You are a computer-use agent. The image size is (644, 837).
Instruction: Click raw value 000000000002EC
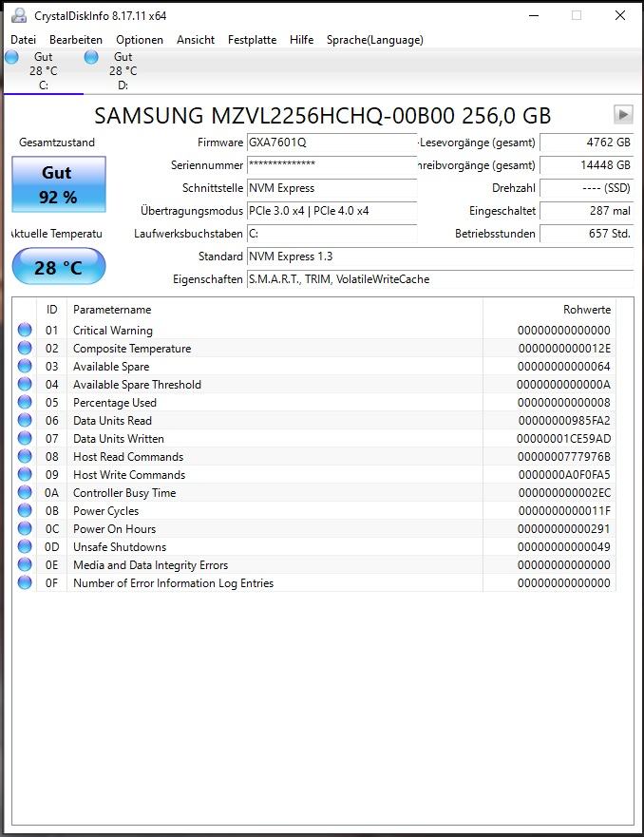click(564, 493)
